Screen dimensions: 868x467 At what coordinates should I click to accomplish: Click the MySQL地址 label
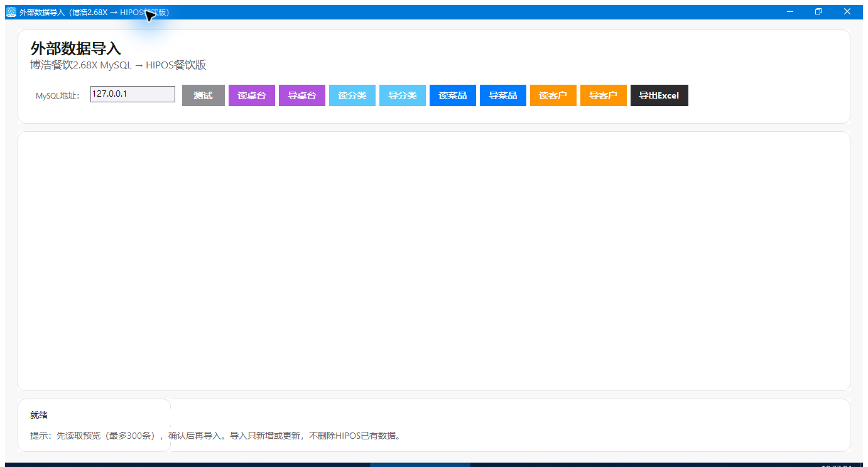click(58, 96)
